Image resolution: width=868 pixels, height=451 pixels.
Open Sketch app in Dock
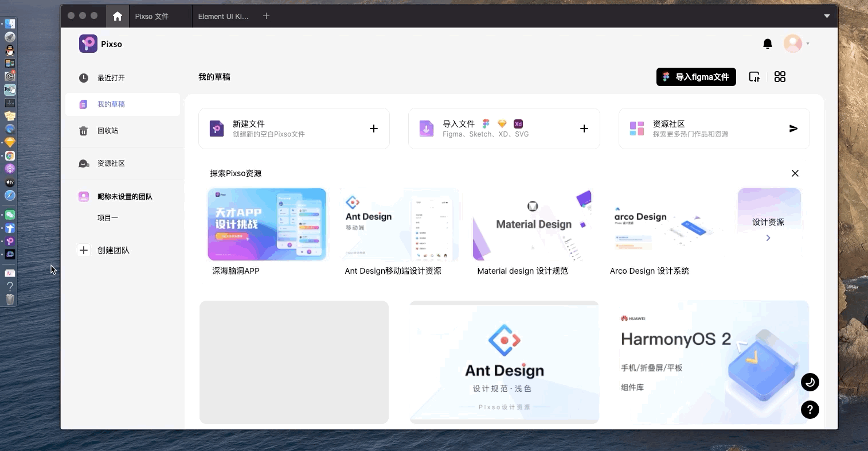(10, 142)
